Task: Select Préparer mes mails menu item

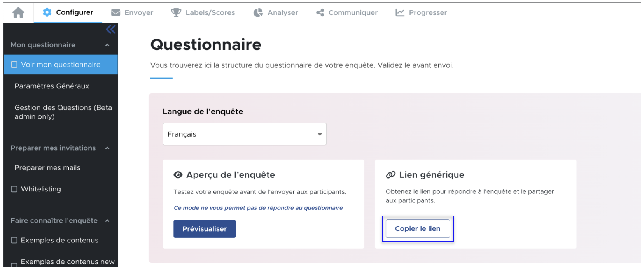Action: coord(47,168)
